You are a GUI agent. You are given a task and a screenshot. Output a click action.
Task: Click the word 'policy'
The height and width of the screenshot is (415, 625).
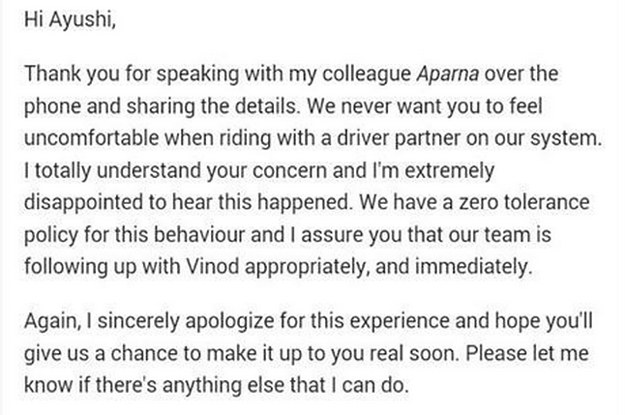tap(51, 234)
